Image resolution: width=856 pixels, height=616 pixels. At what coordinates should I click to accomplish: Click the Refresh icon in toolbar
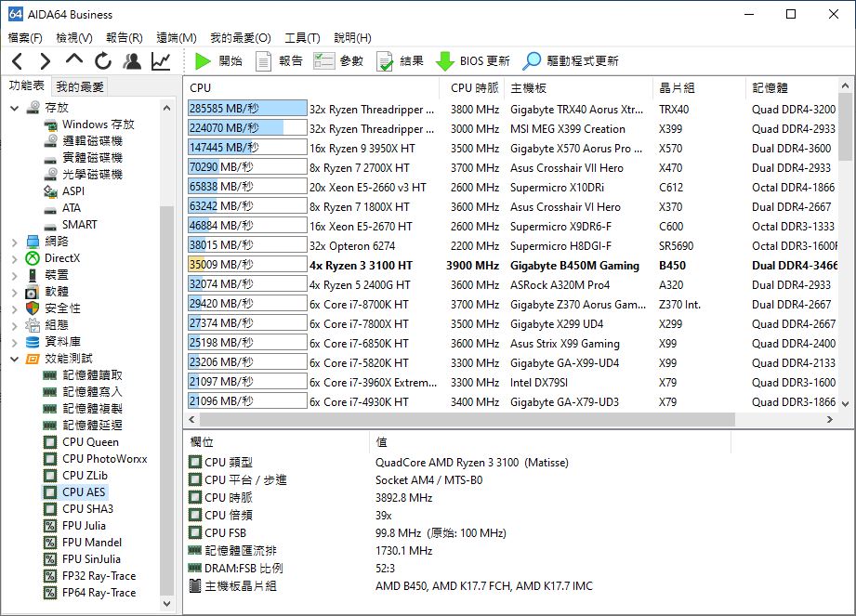(x=103, y=61)
